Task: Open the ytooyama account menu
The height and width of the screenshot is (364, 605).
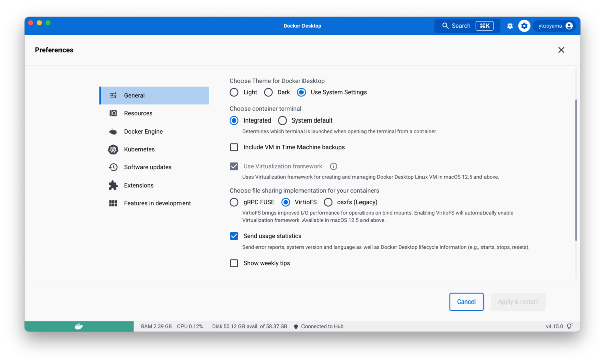Action: (x=555, y=26)
